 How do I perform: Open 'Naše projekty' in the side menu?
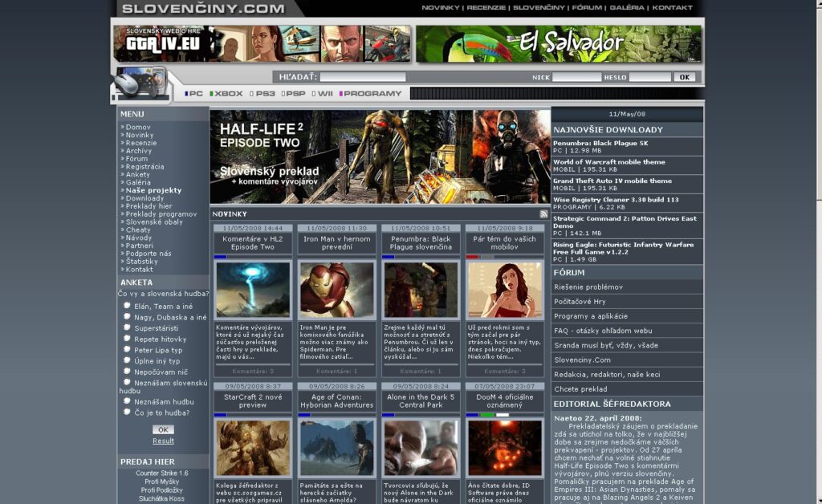[153, 190]
